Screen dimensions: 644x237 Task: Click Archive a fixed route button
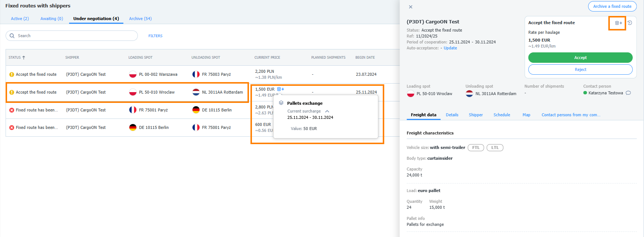[612, 6]
